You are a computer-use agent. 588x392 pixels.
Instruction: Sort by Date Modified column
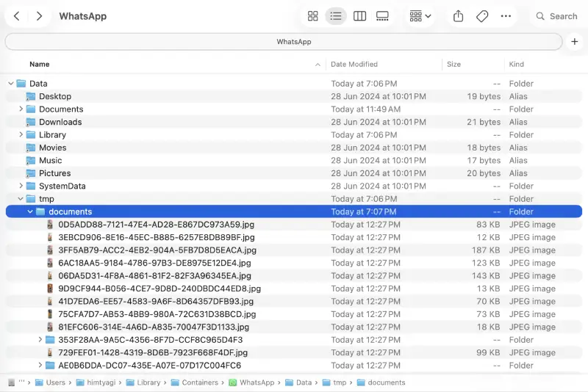click(354, 64)
